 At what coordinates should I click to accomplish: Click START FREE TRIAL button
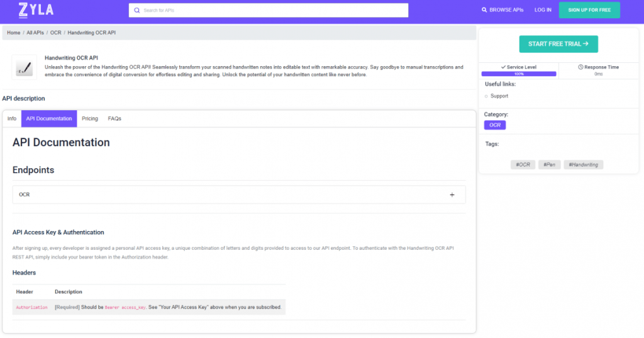coord(558,44)
